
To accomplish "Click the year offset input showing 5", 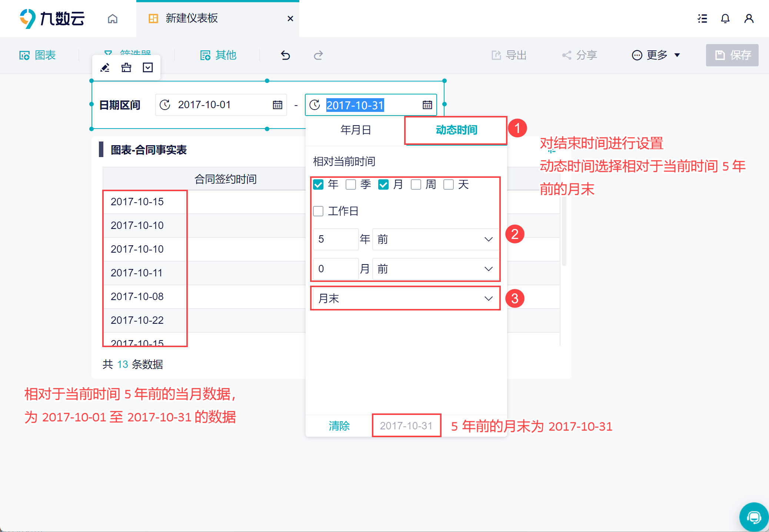I will pyautogui.click(x=335, y=239).
